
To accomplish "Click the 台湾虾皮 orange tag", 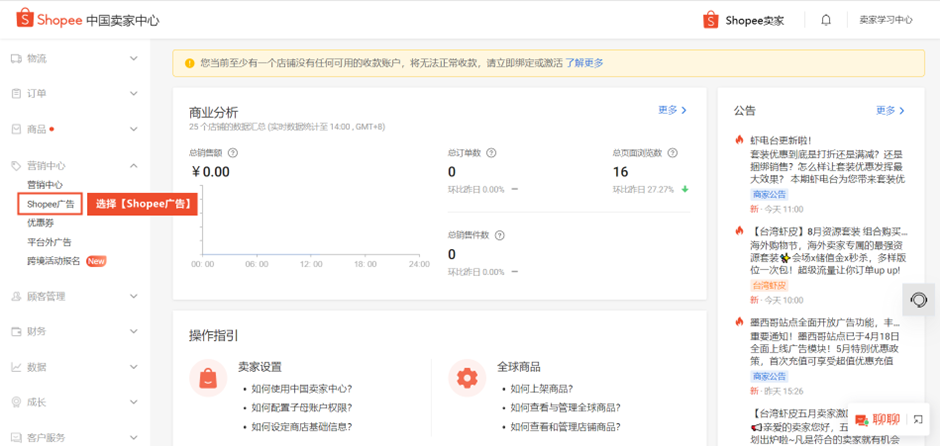I will click(x=769, y=285).
